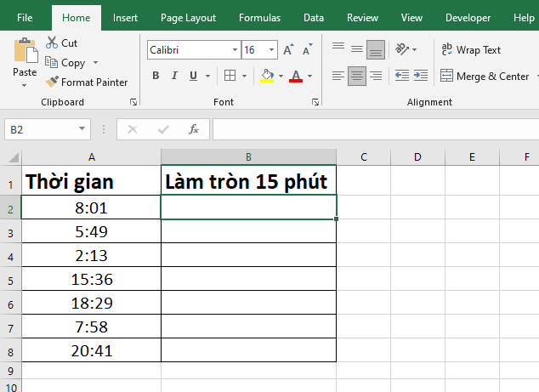Select column B header

(248, 157)
